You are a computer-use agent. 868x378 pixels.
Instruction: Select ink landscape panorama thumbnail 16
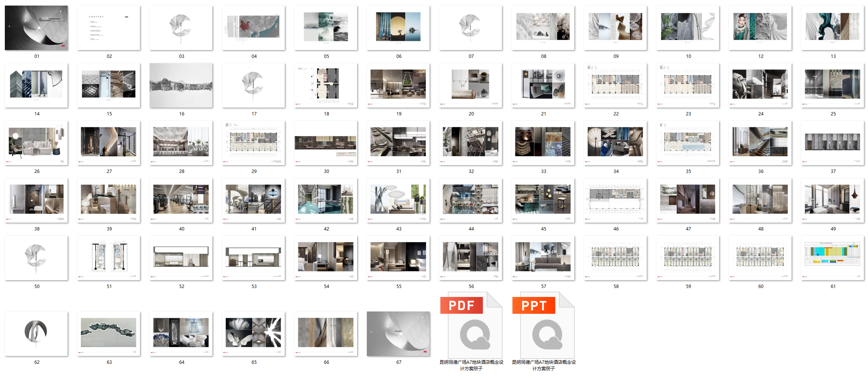[x=181, y=86]
